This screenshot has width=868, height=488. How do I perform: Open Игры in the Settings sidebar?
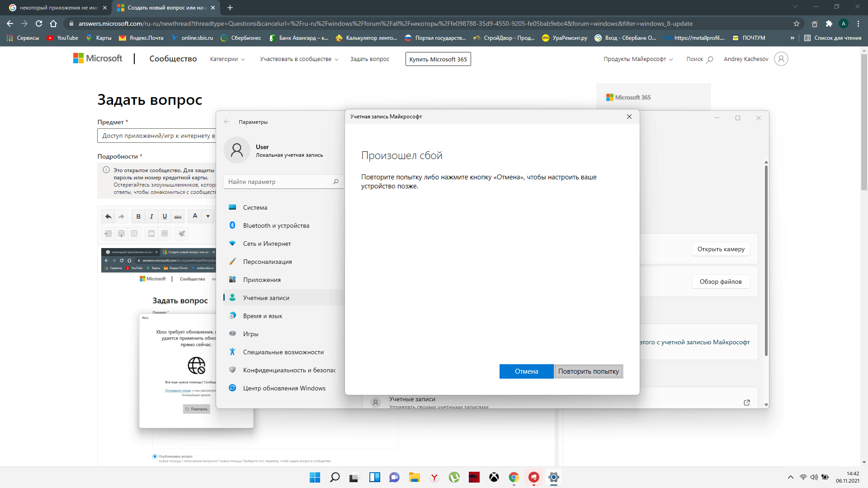tap(284, 334)
